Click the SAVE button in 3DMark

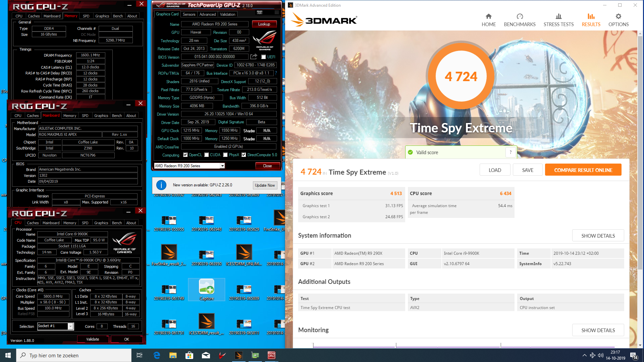point(528,170)
